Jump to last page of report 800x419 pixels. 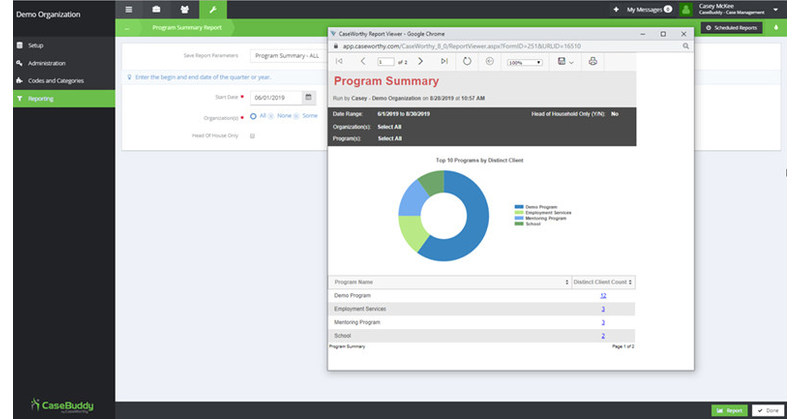click(444, 62)
